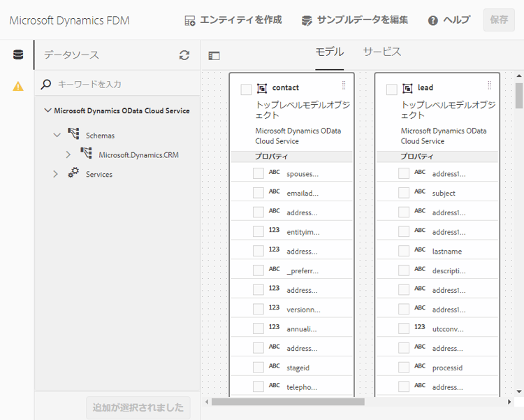Click ABC type icon for stageid

[x=275, y=365]
